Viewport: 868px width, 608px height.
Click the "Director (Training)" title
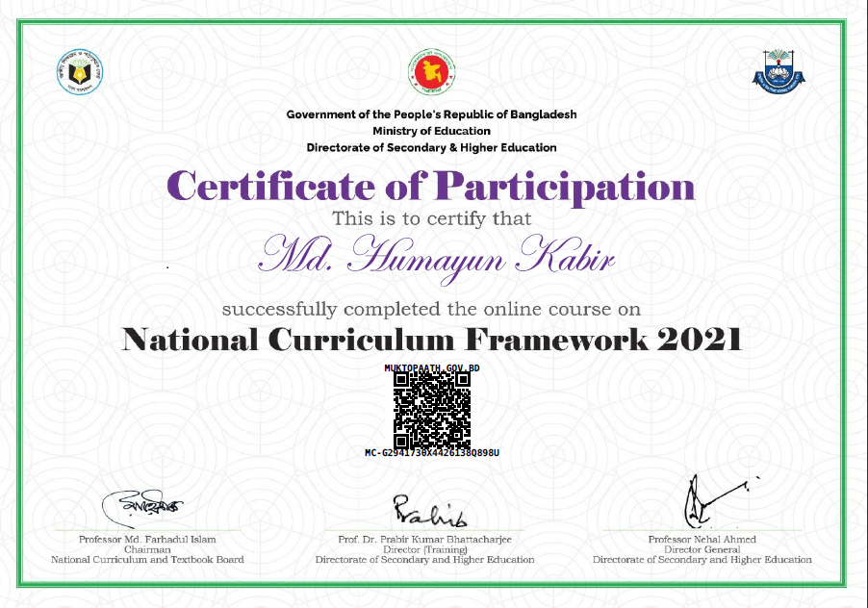coord(424,549)
